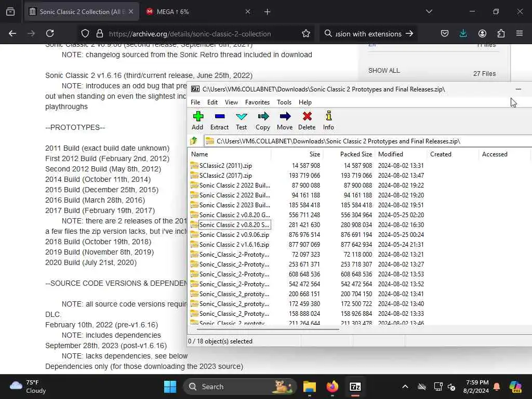Click the Windows taskbar Search box
This screenshot has height=399, width=532.
pyautogui.click(x=240, y=387)
